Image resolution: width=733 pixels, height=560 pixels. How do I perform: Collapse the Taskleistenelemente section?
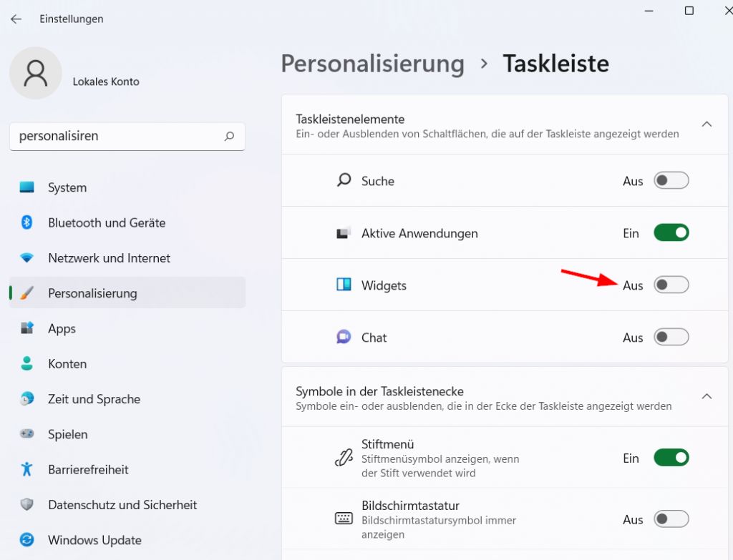[707, 123]
